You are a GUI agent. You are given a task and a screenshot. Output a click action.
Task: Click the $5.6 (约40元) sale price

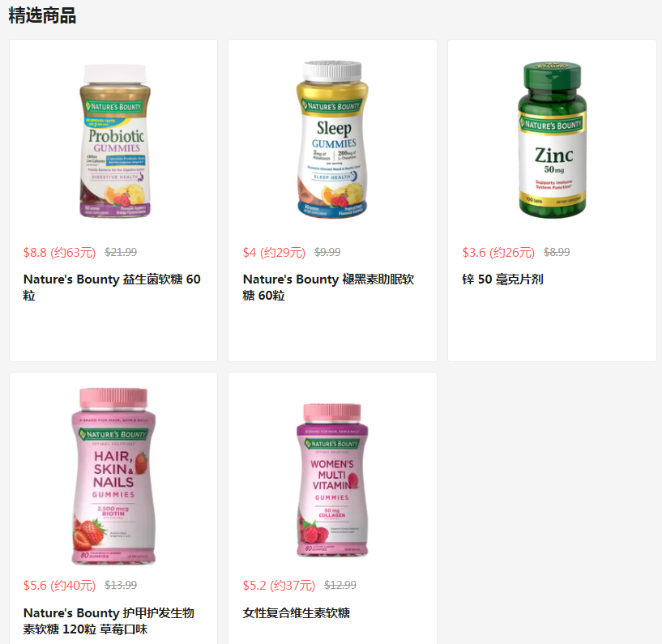tap(59, 586)
